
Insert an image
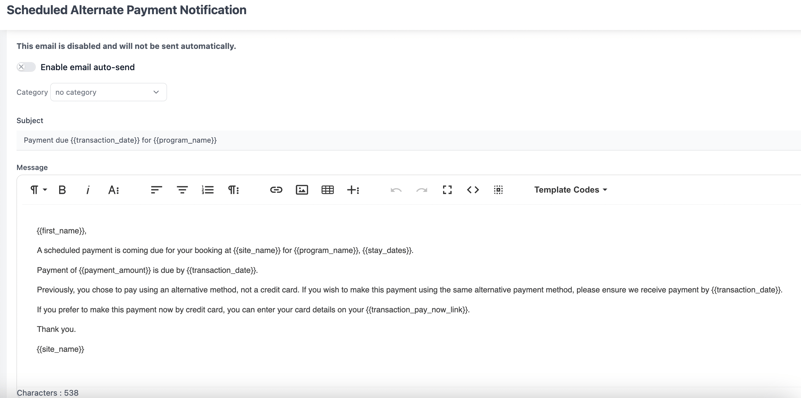302,190
